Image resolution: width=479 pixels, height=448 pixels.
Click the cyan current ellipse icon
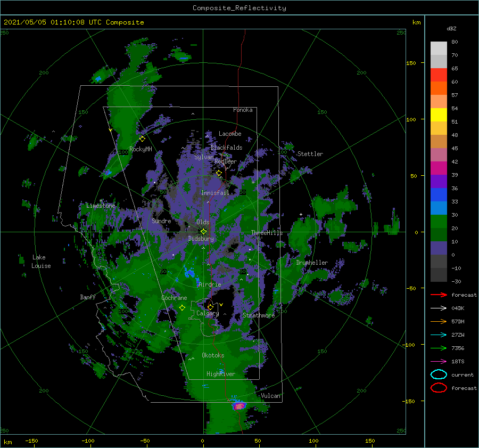439,374
